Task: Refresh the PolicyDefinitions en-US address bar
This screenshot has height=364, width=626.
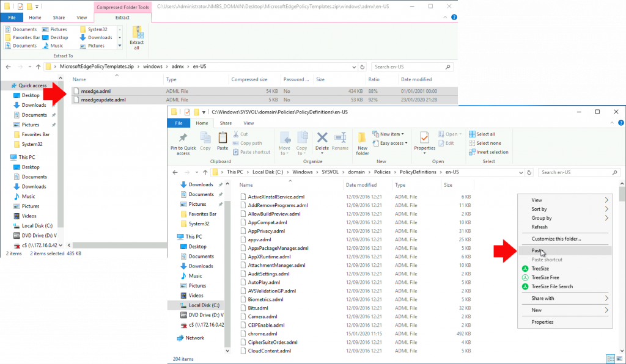Action: [529, 172]
